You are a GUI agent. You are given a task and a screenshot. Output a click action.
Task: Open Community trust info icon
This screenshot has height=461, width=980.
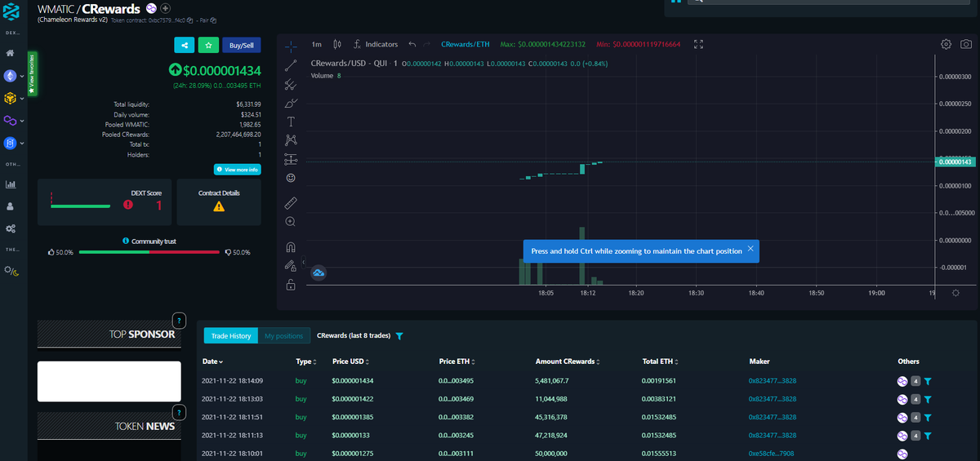pos(125,242)
